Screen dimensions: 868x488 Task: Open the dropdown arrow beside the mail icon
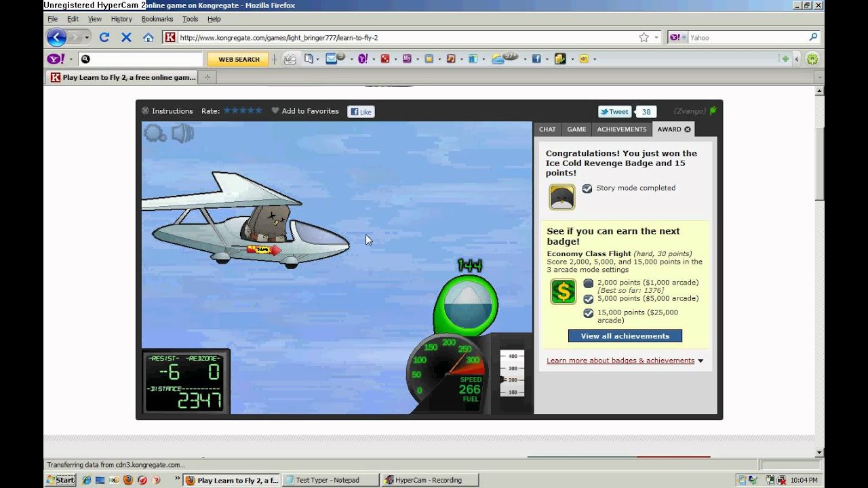coord(351,60)
